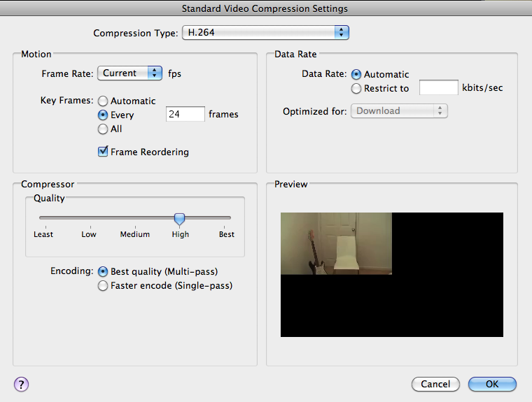The height and width of the screenshot is (402, 532).
Task: Select Every key frames radio button
Action: point(103,115)
